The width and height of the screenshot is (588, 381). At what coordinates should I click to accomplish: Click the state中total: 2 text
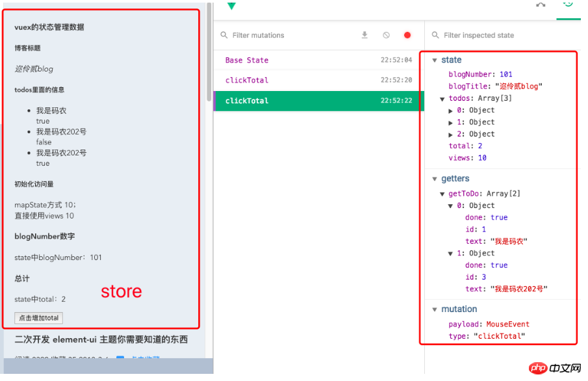[40, 299]
